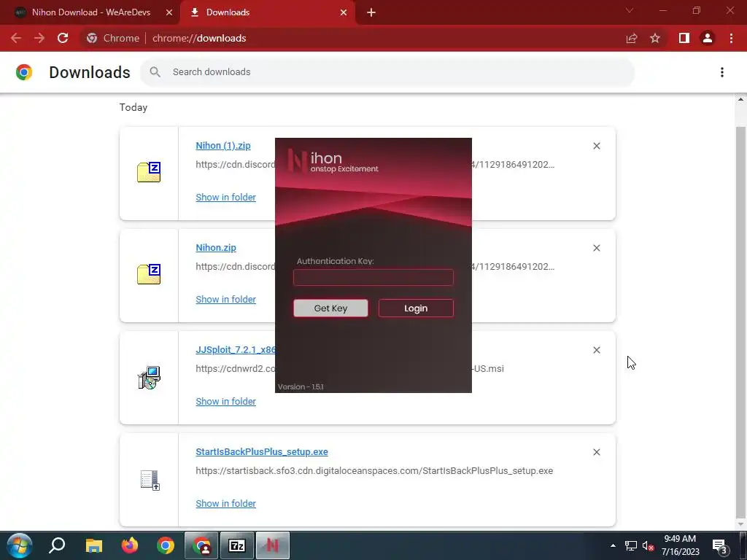Click the StartIsBackPlusPlus setup file icon

[150, 480]
